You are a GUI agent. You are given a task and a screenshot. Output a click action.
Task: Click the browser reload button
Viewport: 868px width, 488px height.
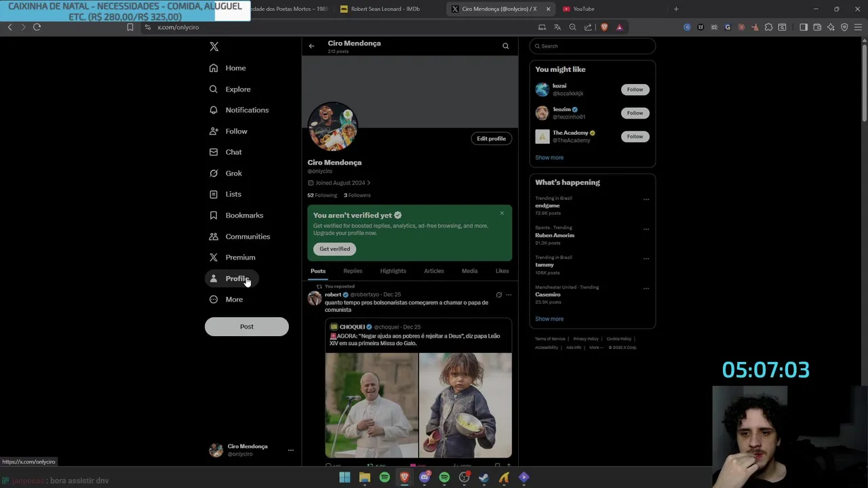click(x=37, y=27)
